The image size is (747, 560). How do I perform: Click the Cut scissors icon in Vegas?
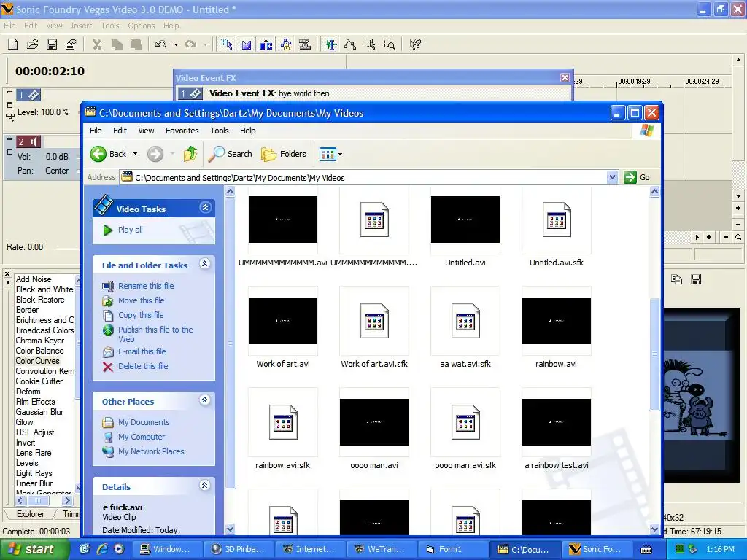(x=97, y=44)
